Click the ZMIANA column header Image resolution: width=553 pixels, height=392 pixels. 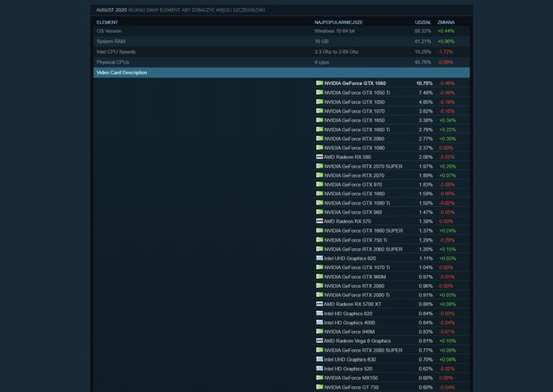tap(447, 22)
